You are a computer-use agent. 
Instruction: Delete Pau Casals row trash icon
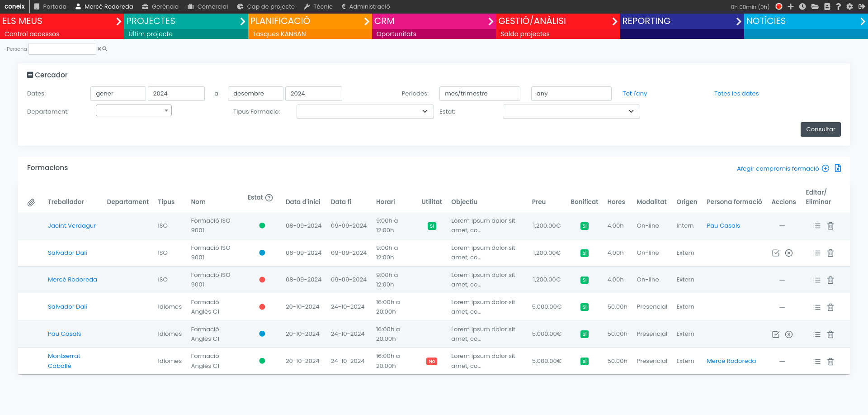point(830,334)
